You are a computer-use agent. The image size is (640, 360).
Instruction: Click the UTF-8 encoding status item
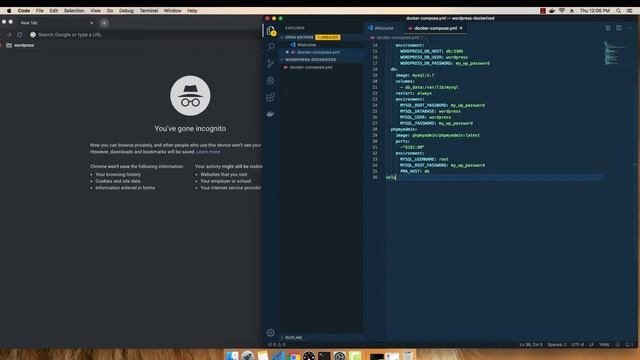click(578, 344)
